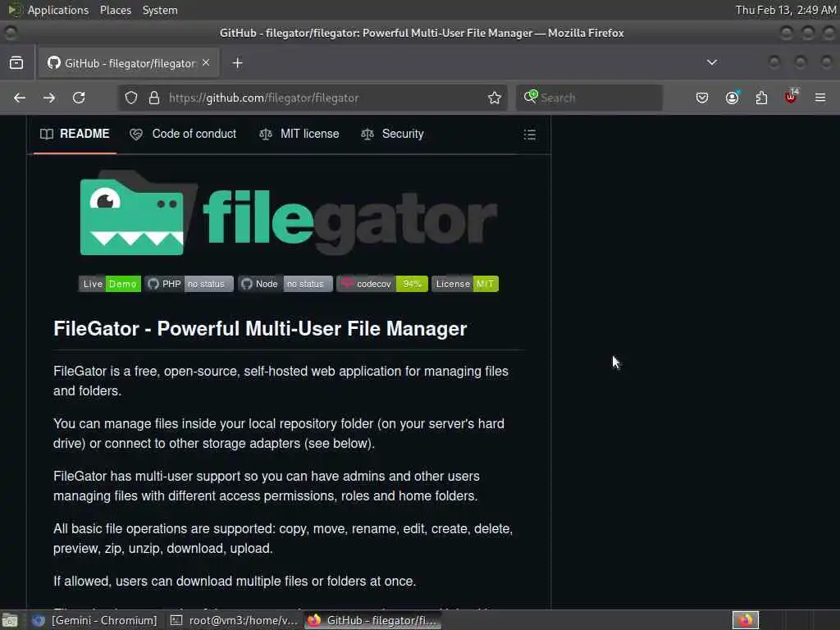The image size is (840, 630).
Task: Close the GitHub filegator tab
Action: point(206,62)
